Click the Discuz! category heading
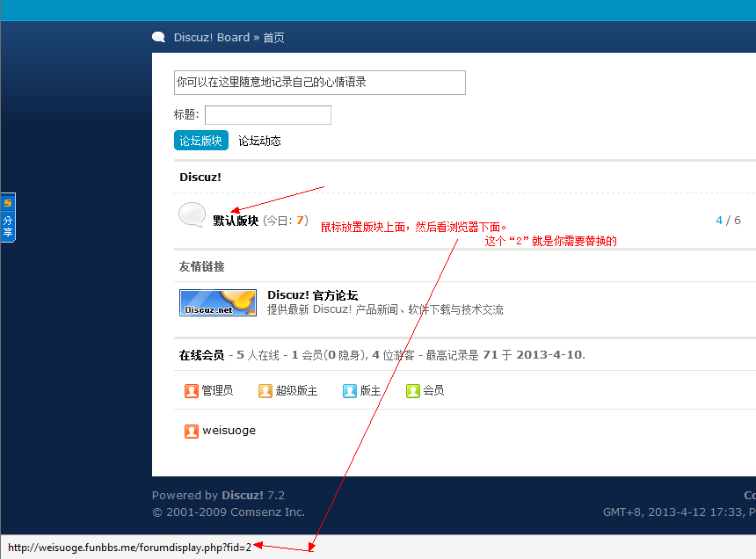 (200, 177)
